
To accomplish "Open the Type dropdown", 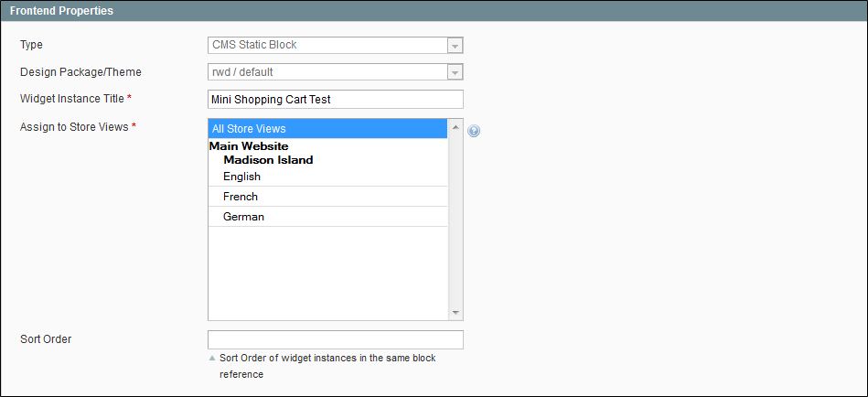I will click(336, 45).
